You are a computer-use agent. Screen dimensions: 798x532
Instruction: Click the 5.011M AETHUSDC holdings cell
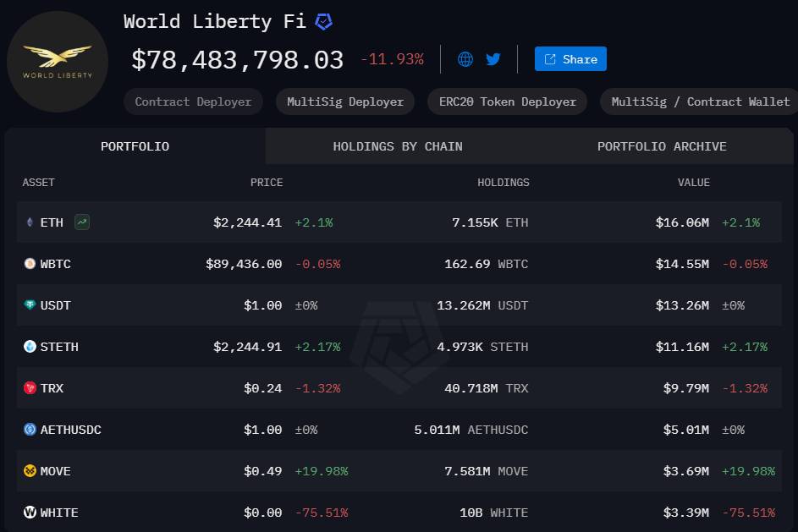(x=471, y=430)
